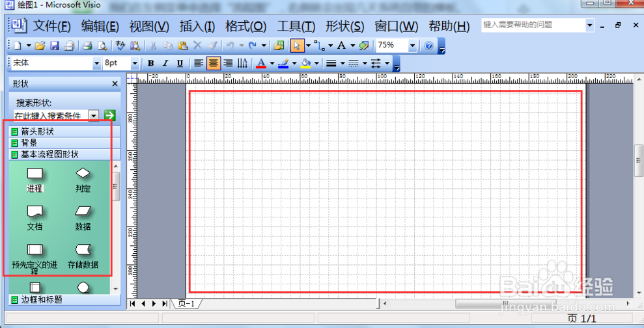Open the New drawing dropdown arrow
644x328 pixels.
pos(29,46)
